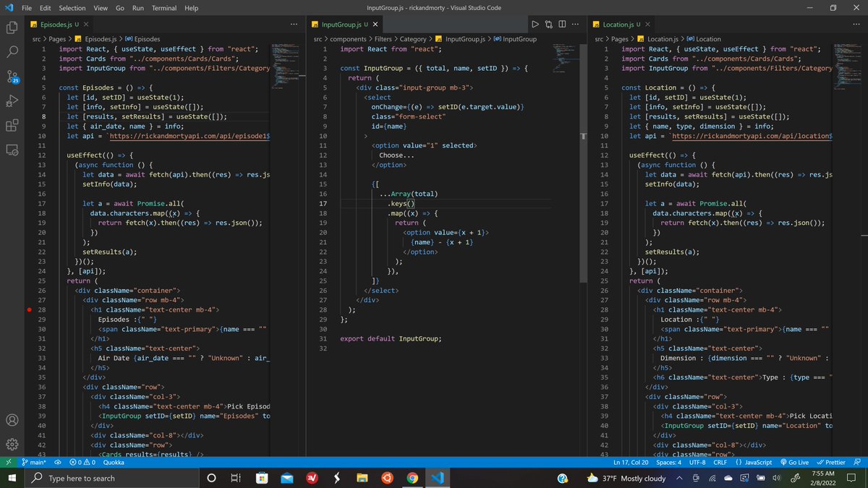This screenshot has height=488, width=868.
Task: Open the Edit menu
Action: [46, 7]
